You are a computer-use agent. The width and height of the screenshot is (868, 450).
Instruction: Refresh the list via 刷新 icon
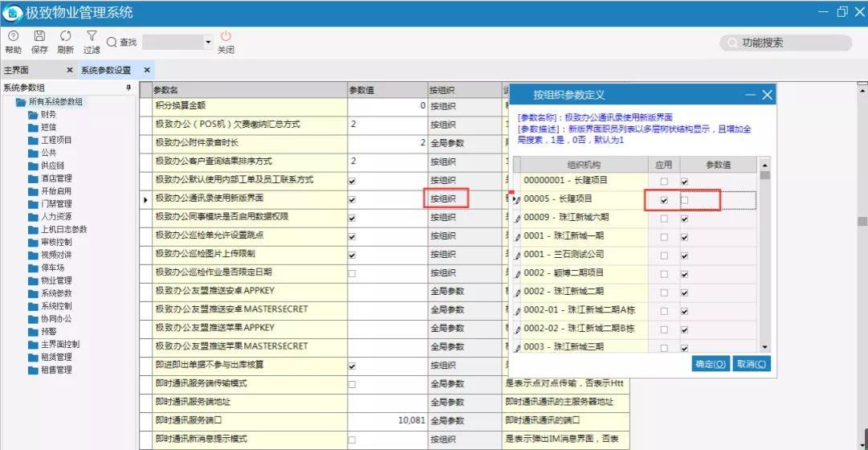tap(65, 36)
